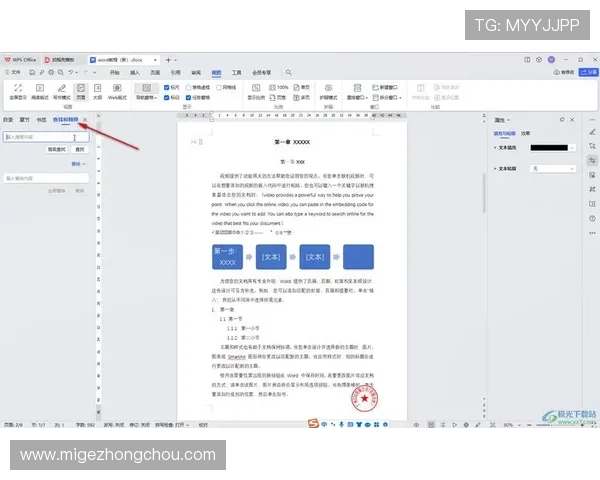This screenshot has height=480, width=600.
Task: Open the 插入 Insert ribbon tab
Action: coord(135,73)
